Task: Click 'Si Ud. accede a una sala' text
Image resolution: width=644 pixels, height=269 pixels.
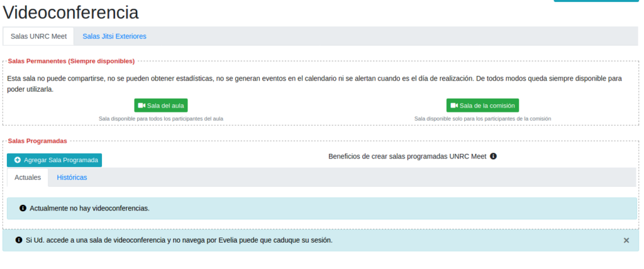Action: coord(179,240)
